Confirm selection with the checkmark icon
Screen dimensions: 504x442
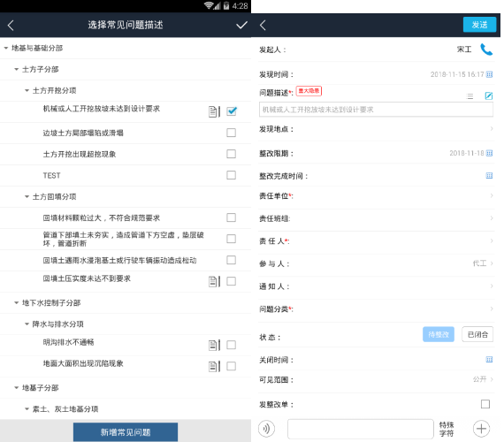click(241, 25)
